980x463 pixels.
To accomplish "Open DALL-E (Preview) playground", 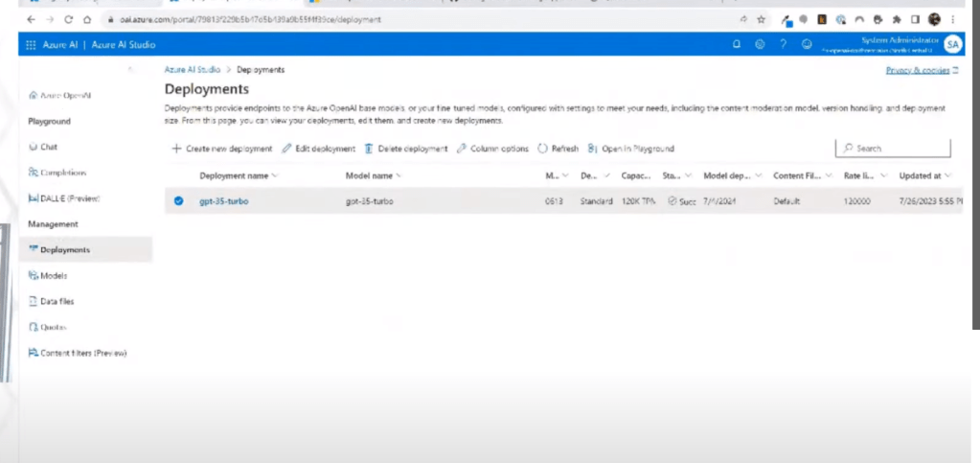I will tap(64, 198).
